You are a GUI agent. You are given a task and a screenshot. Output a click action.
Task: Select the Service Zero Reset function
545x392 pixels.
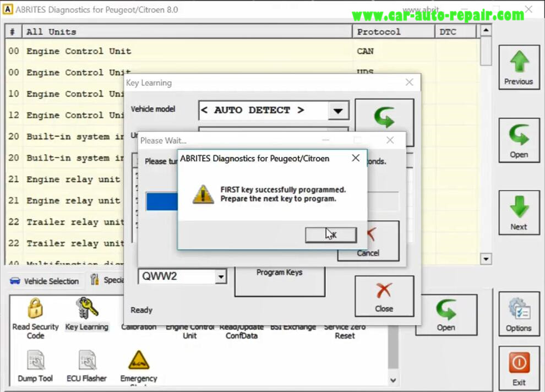(x=345, y=331)
